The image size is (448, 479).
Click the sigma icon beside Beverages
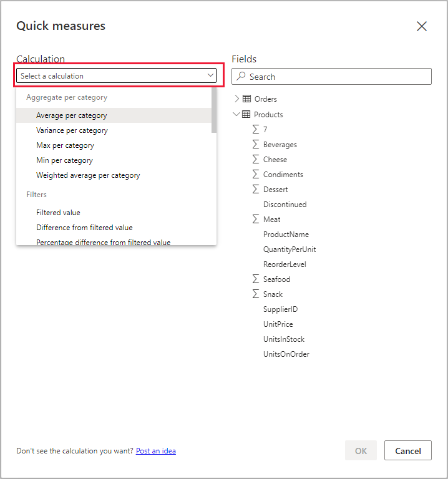(x=255, y=144)
